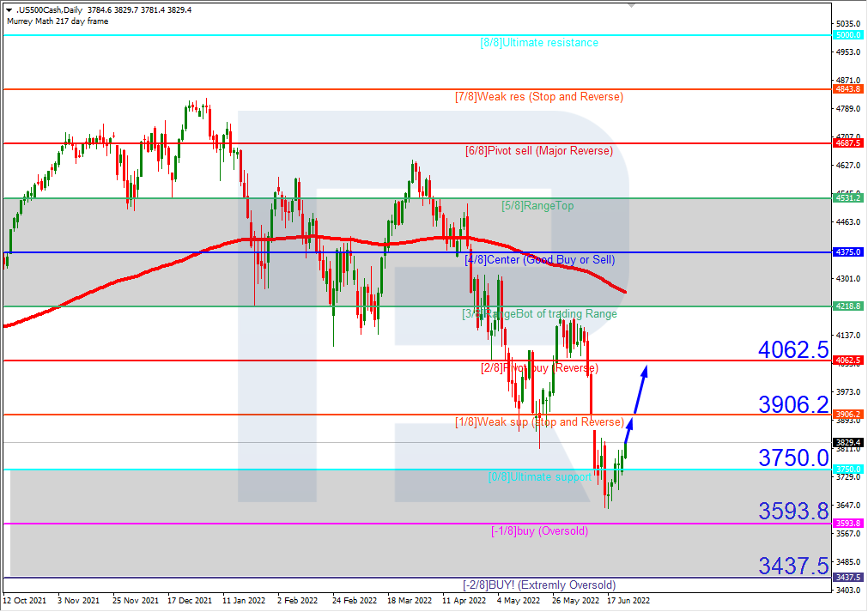Click the [8/8]Ultimate resistance label
Screen dimensions: 868x612
pyautogui.click(x=539, y=43)
